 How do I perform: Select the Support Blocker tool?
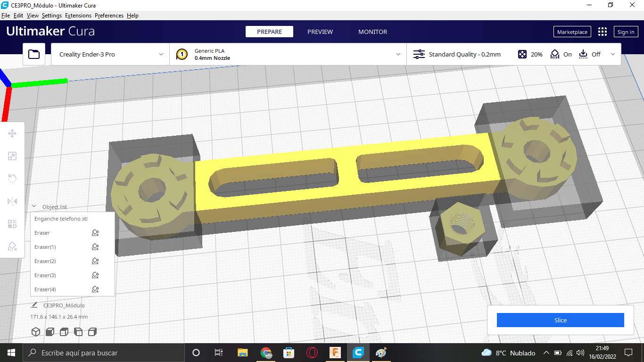click(12, 247)
